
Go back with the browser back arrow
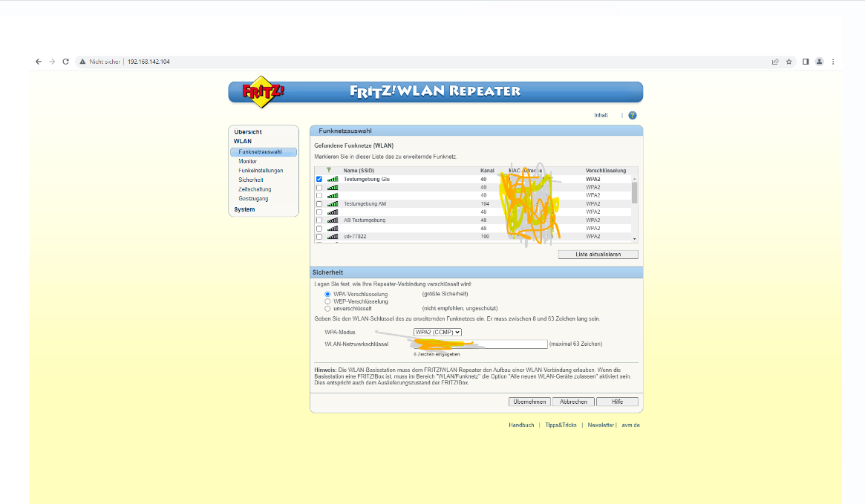(38, 62)
